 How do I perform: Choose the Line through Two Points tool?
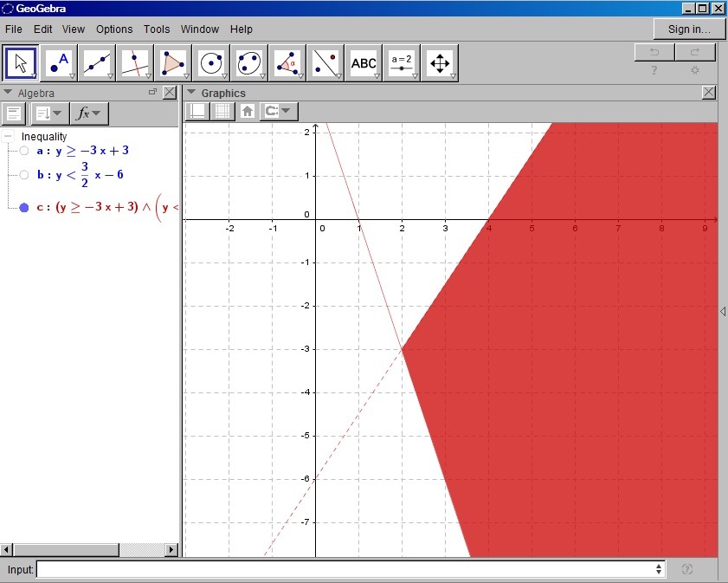97,63
